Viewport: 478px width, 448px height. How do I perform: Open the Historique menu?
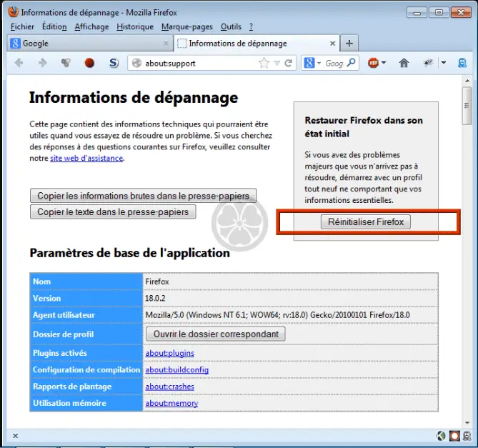(x=135, y=27)
